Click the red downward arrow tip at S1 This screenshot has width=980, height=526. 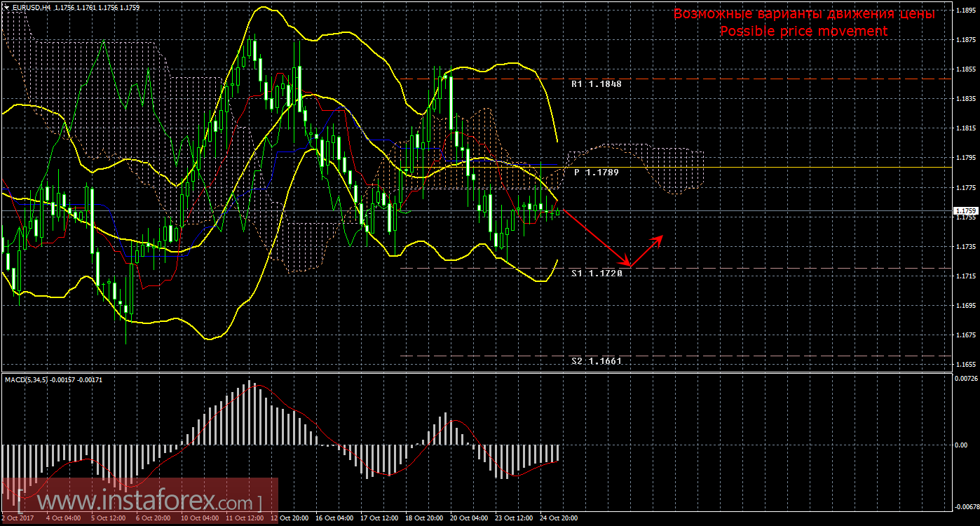click(x=629, y=267)
